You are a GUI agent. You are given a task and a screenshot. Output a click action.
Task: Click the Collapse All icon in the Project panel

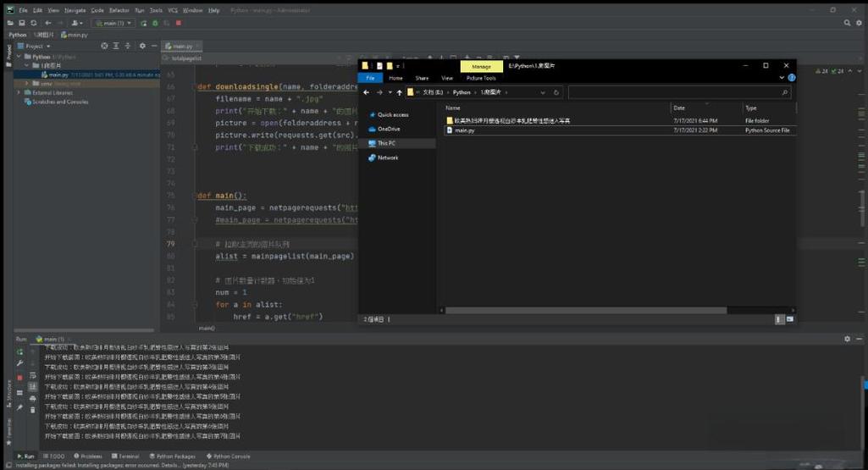(128, 46)
